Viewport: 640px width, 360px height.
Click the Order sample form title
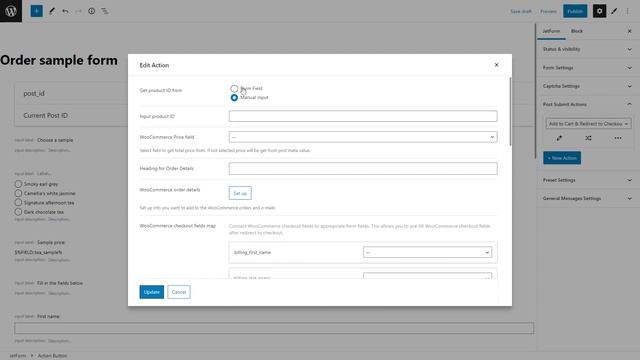point(59,60)
